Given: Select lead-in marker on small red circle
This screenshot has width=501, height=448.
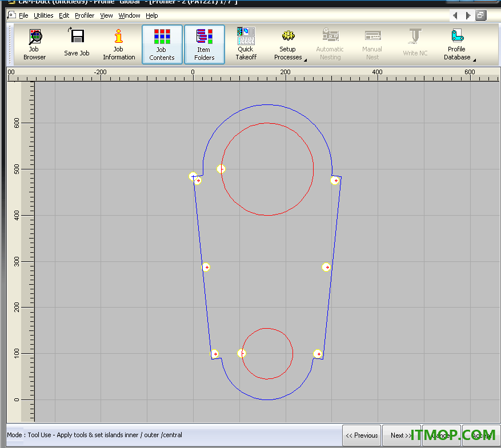Looking at the screenshot, I should (x=242, y=353).
